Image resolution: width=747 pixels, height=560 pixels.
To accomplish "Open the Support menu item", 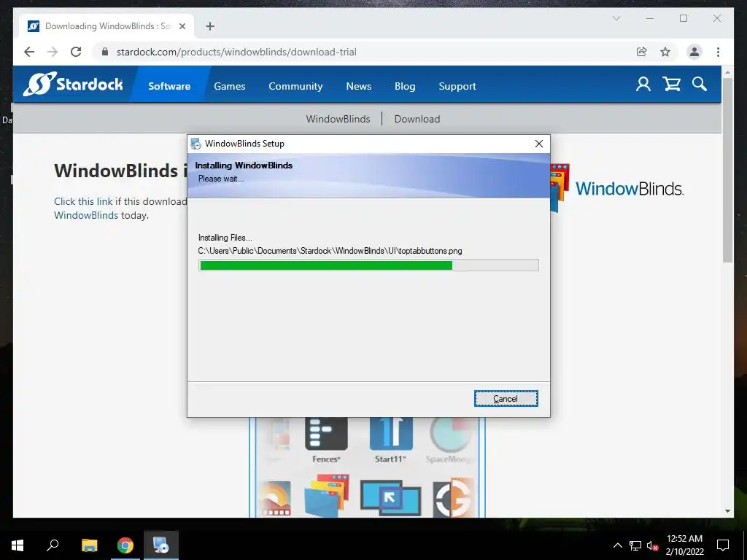I will pyautogui.click(x=457, y=86).
